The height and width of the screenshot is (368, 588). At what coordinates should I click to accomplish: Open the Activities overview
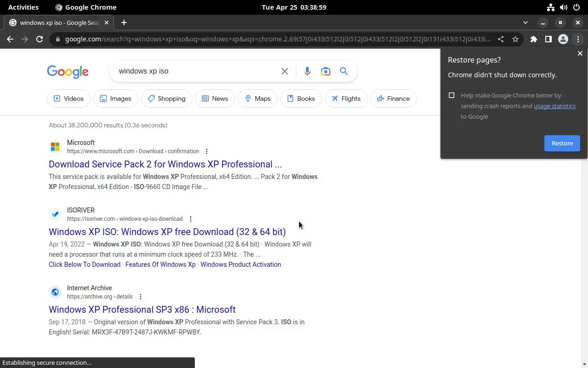tap(23, 7)
